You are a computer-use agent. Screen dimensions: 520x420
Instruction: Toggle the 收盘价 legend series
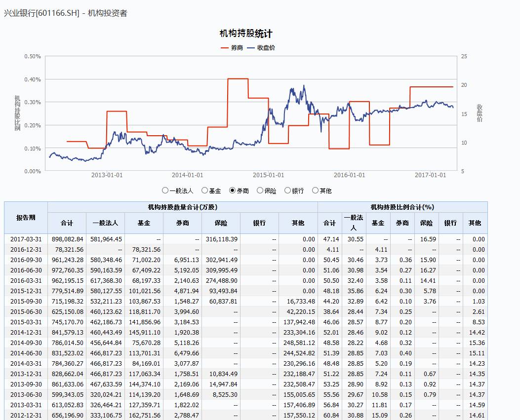point(261,48)
